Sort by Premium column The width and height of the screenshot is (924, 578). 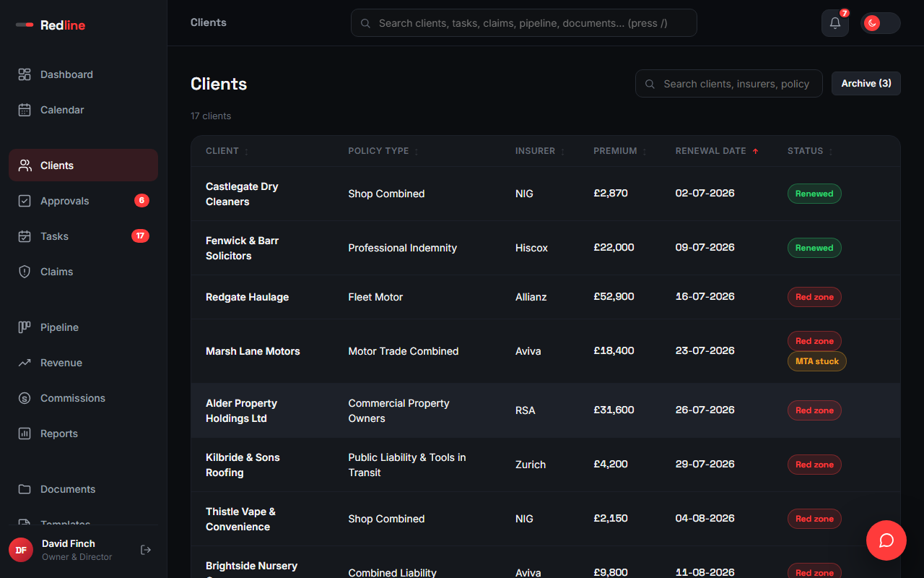pos(620,151)
